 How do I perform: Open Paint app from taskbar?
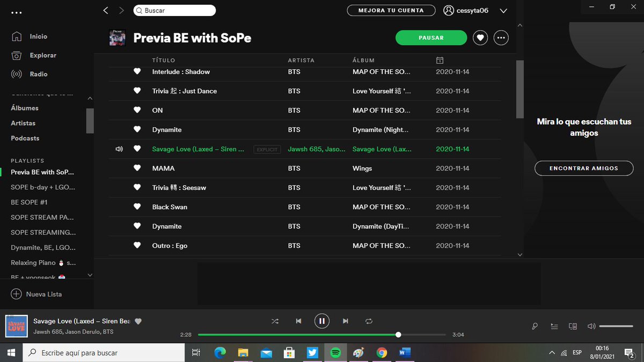[x=358, y=352]
